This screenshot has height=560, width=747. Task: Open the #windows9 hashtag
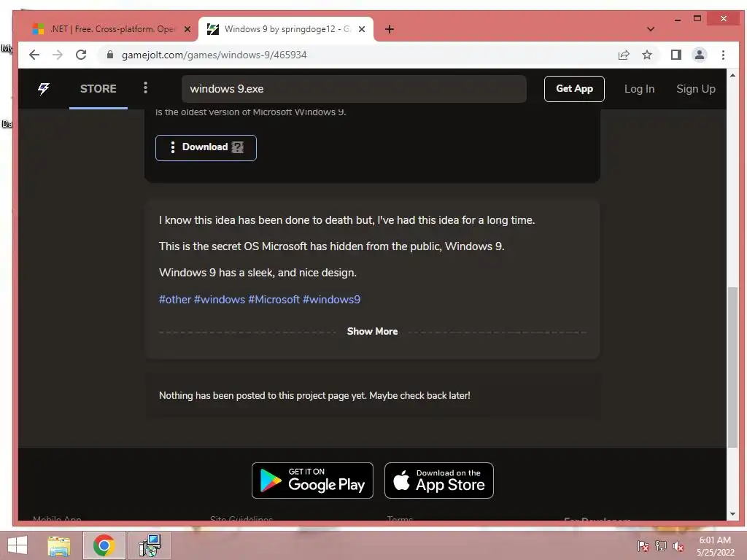(x=332, y=300)
